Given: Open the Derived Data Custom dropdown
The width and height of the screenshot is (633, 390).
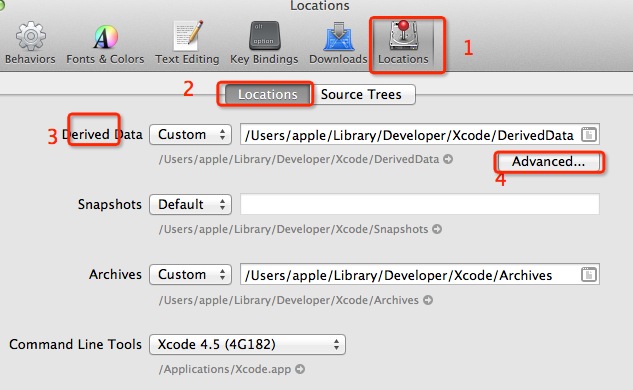Looking at the screenshot, I should click(x=191, y=134).
